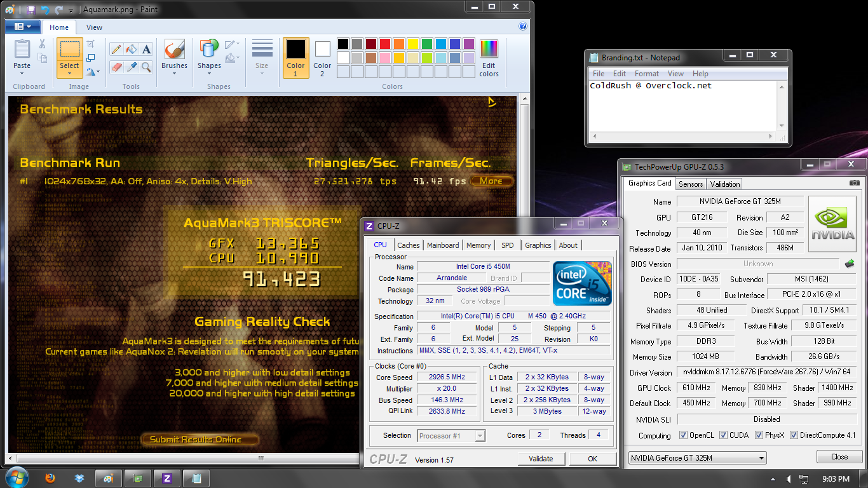Toggle the CUDA checkbox in GPU-Z
868x488 pixels.
pyautogui.click(x=724, y=435)
